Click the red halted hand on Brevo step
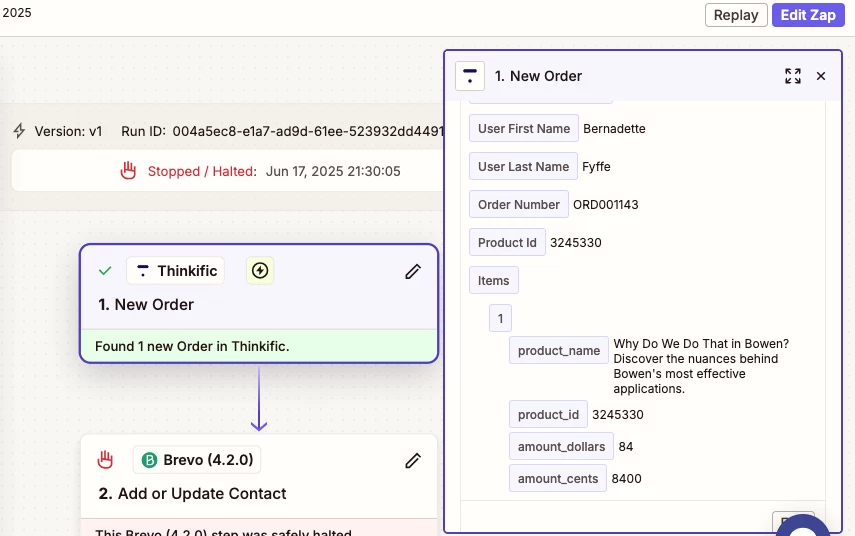This screenshot has width=855, height=536. click(105, 460)
